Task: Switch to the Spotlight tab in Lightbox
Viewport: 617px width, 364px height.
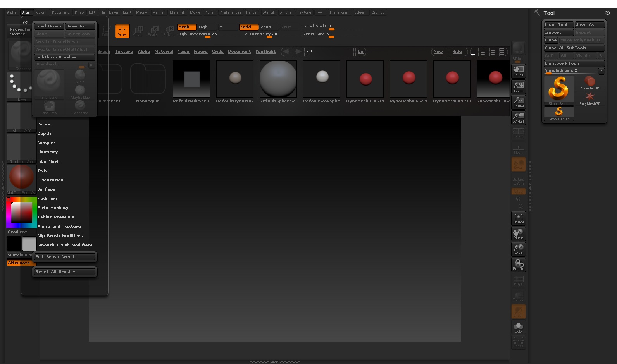Action: 265,52
